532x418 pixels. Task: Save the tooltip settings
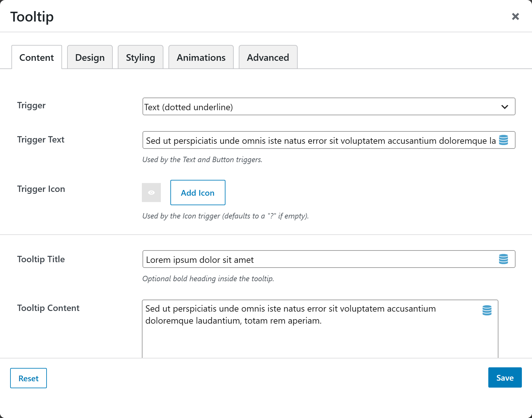click(x=505, y=377)
